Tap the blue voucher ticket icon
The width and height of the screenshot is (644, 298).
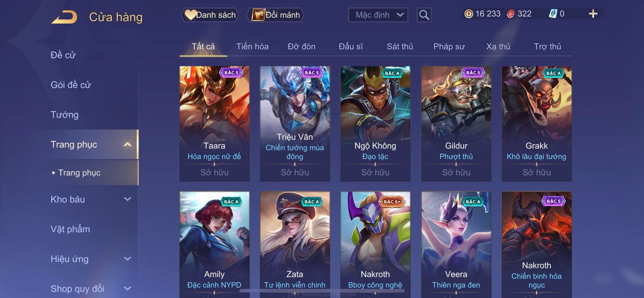553,14
